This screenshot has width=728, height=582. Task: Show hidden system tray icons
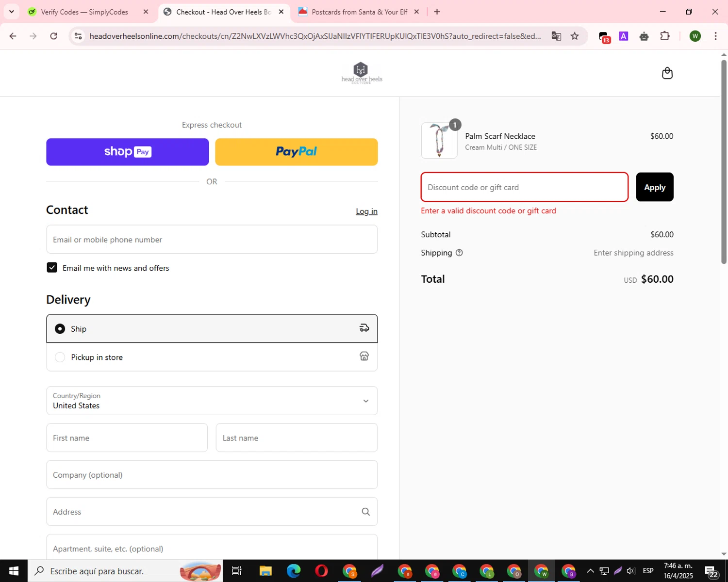(x=591, y=571)
